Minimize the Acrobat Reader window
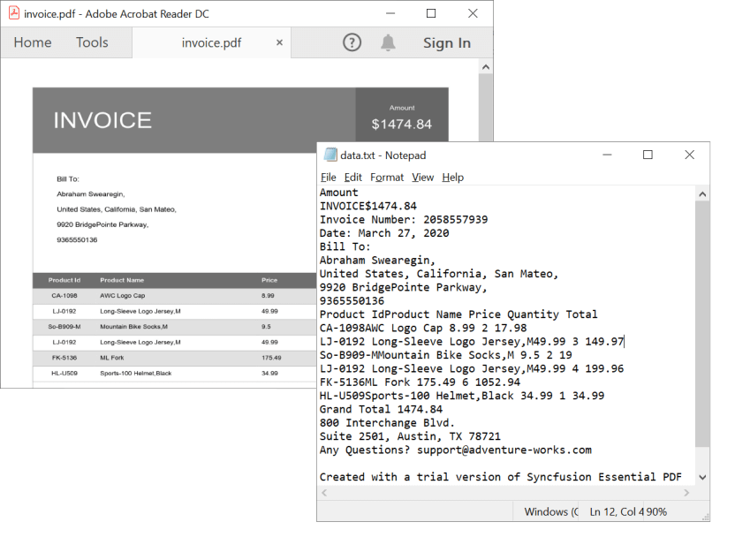Screen dimensions: 750x560 coord(390,13)
